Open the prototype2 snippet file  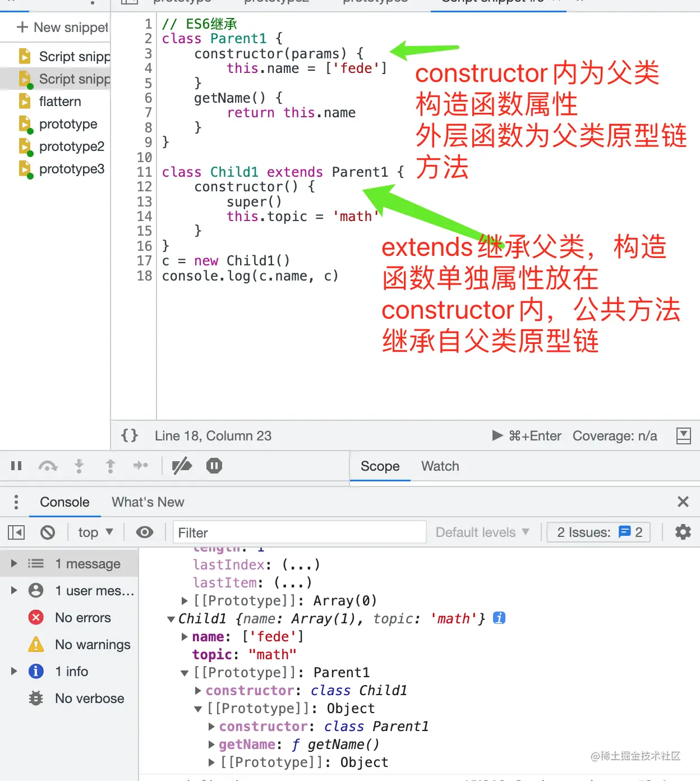pos(72,146)
